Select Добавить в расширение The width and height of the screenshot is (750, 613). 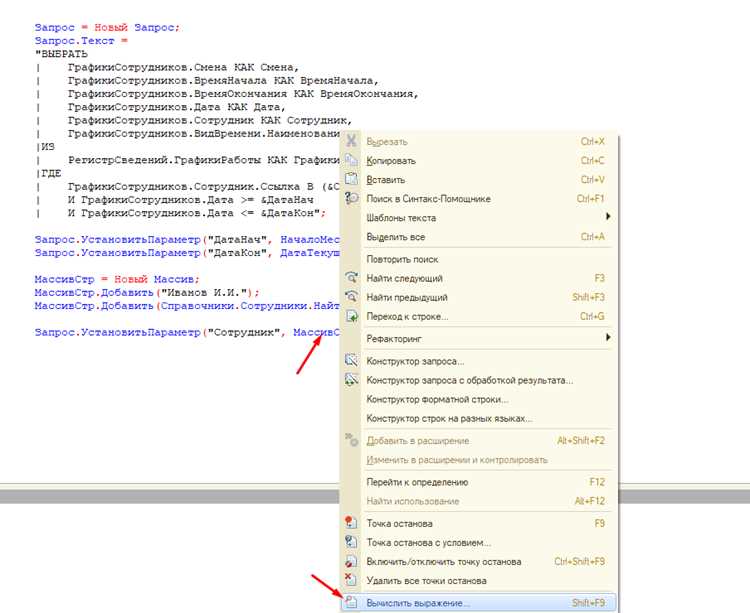click(x=478, y=441)
